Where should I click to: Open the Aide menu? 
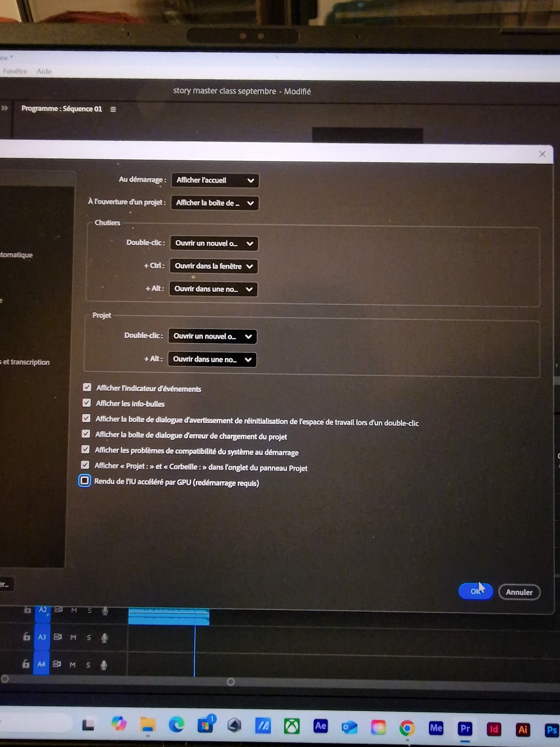point(44,71)
